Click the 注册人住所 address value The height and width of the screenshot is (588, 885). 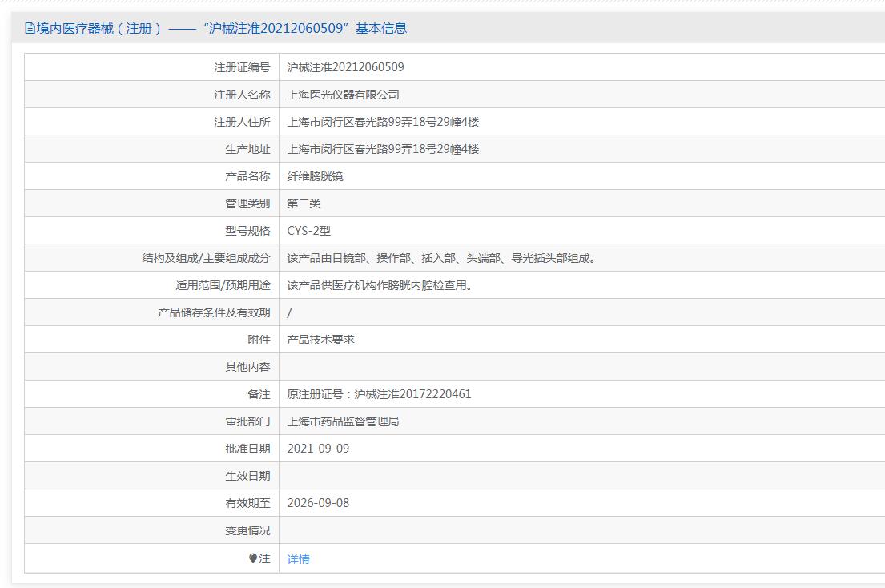pyautogui.click(x=384, y=122)
